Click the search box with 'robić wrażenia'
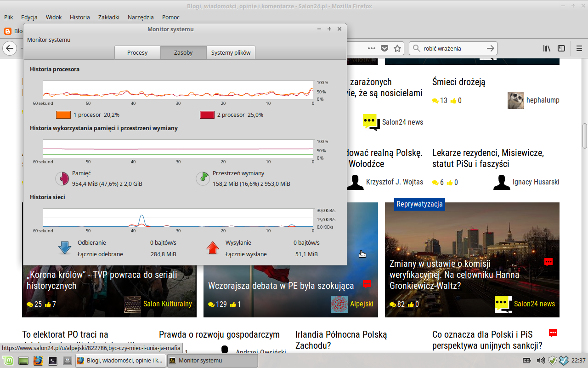 (x=454, y=48)
